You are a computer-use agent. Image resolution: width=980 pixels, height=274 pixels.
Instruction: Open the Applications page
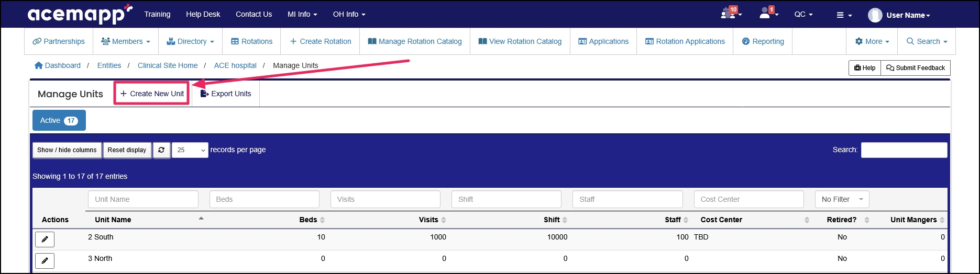click(603, 41)
